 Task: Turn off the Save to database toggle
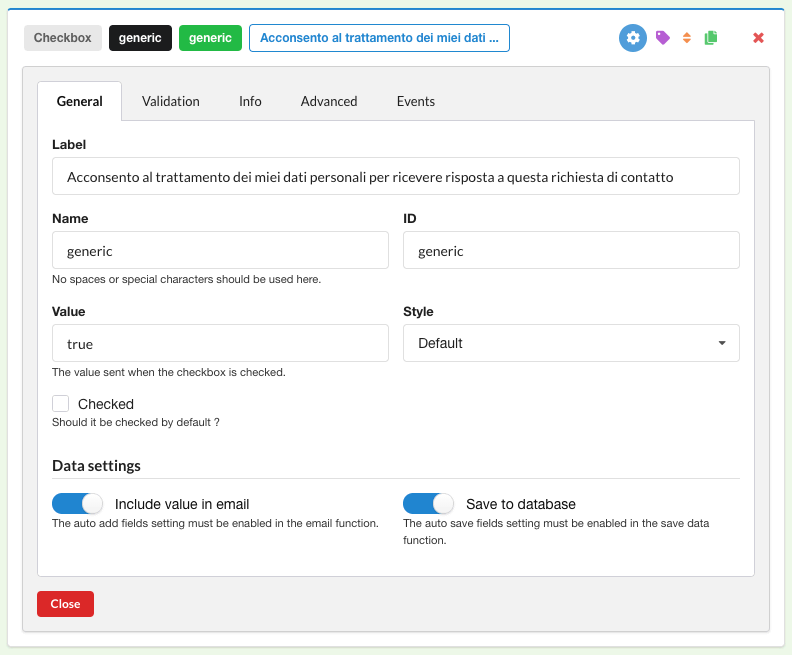429,504
